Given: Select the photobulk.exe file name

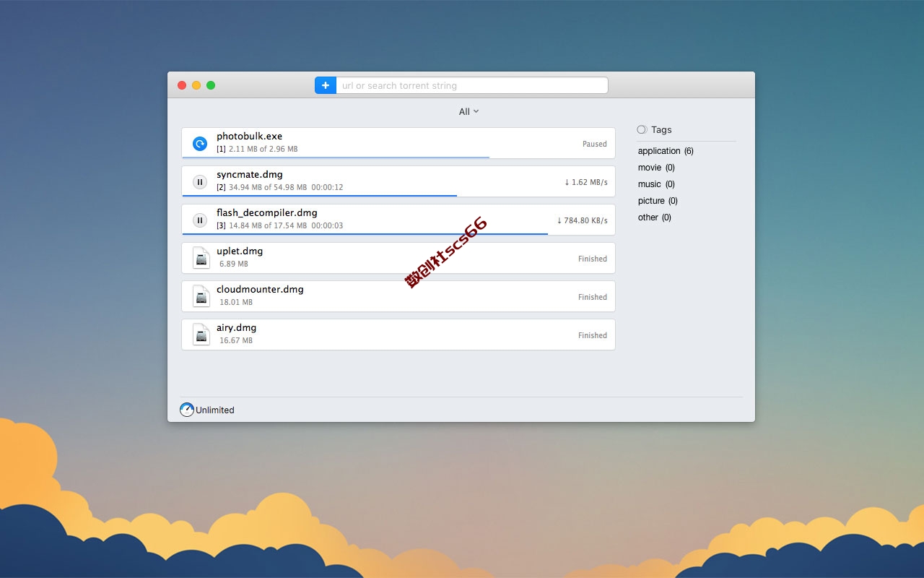Looking at the screenshot, I should [249, 137].
